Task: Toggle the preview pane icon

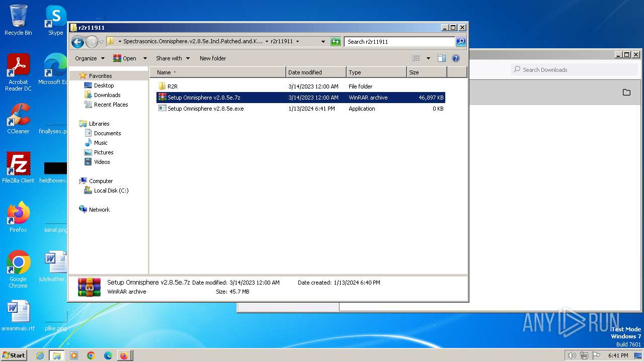Action: point(442,58)
